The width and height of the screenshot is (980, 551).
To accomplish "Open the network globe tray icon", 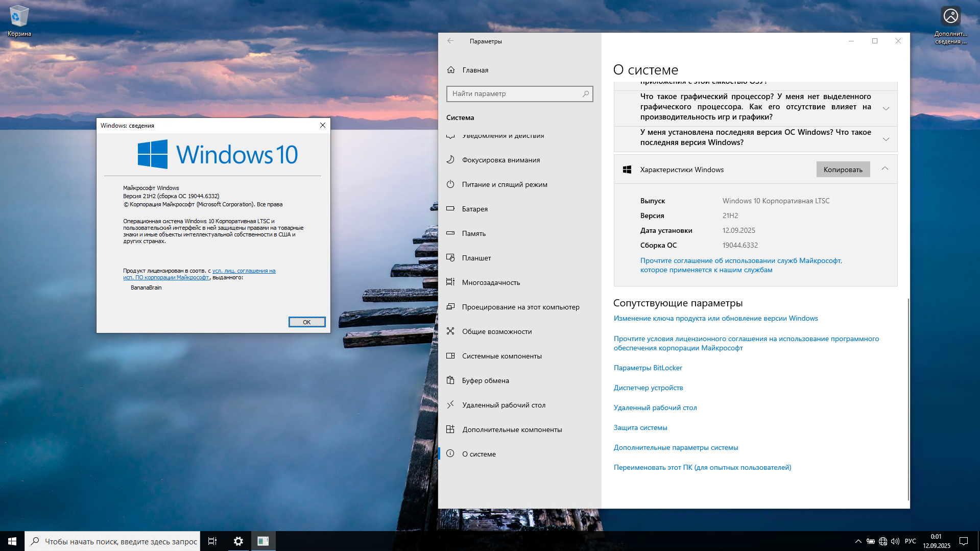I will (x=883, y=541).
